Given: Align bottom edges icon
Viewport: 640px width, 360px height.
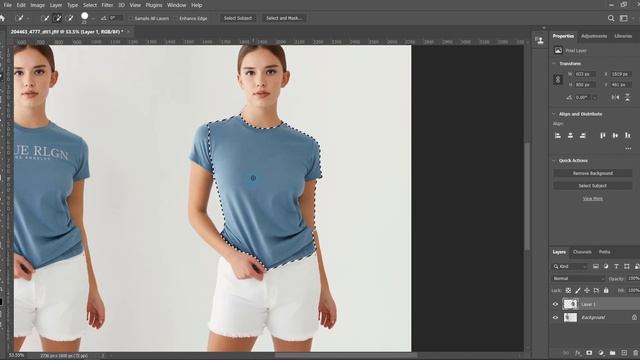Looking at the screenshot, I should point(628,136).
